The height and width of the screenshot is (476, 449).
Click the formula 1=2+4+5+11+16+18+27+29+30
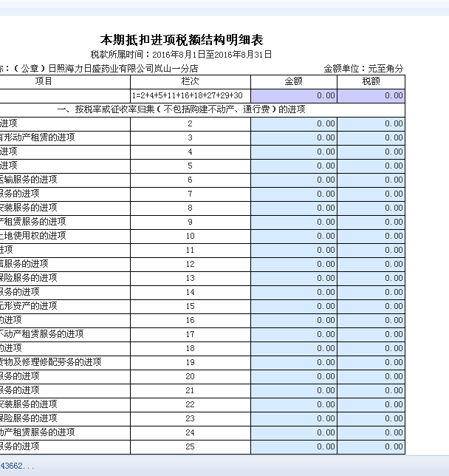click(x=187, y=95)
